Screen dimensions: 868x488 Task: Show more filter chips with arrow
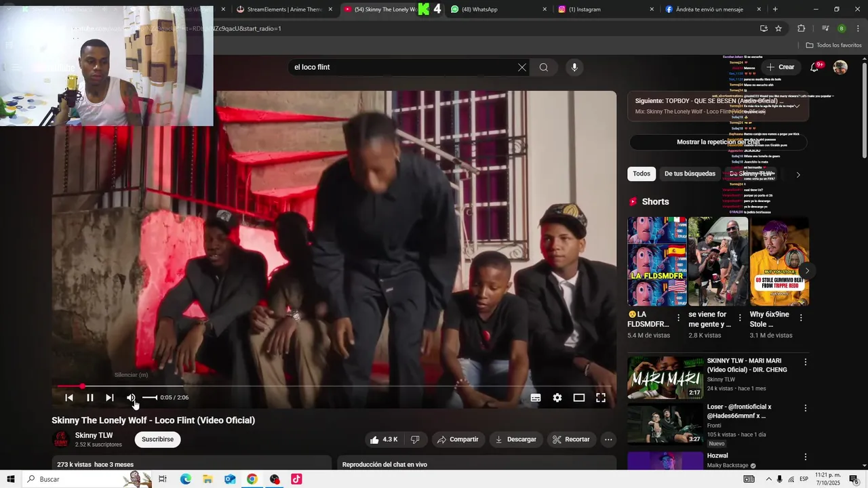(798, 174)
